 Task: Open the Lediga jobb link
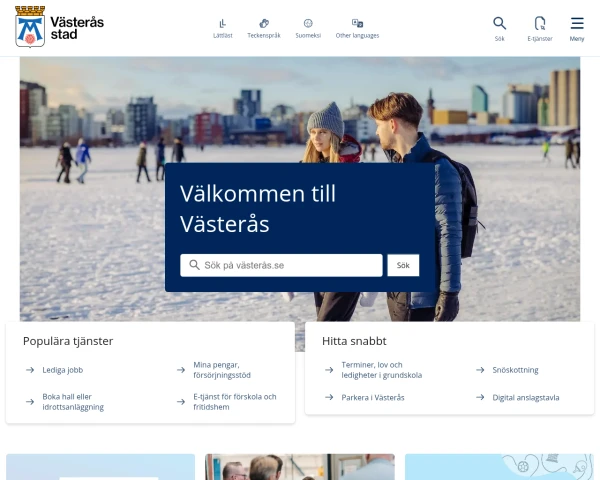[63, 370]
